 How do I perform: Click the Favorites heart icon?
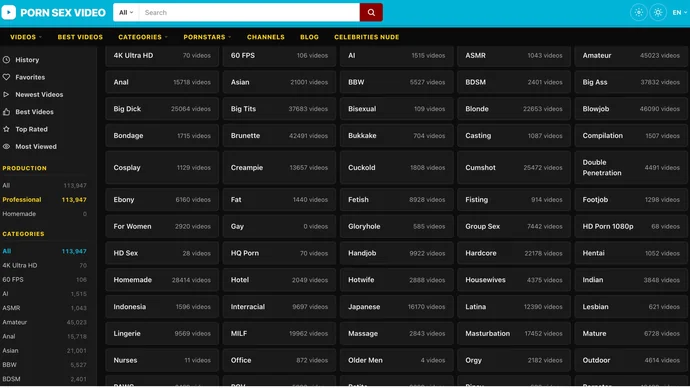click(x=6, y=77)
